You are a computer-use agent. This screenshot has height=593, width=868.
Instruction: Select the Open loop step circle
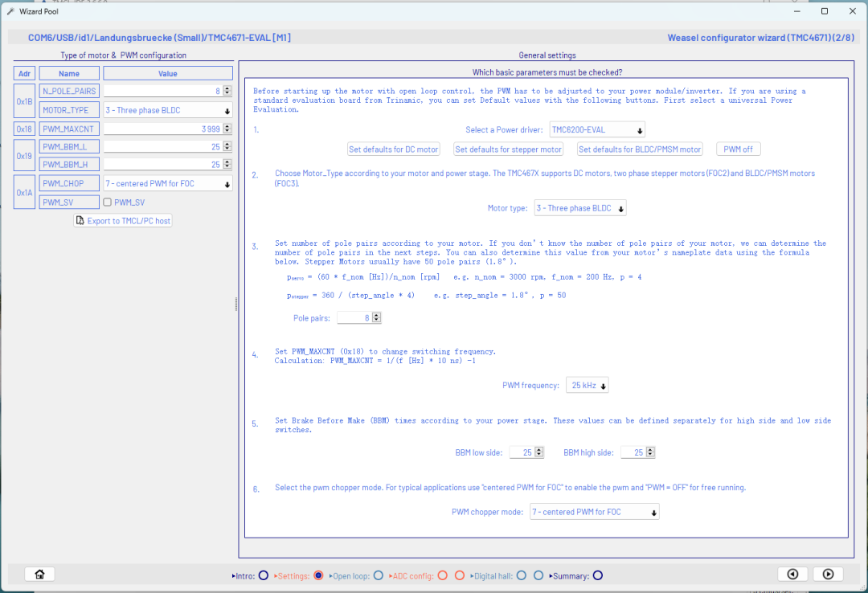(x=378, y=576)
